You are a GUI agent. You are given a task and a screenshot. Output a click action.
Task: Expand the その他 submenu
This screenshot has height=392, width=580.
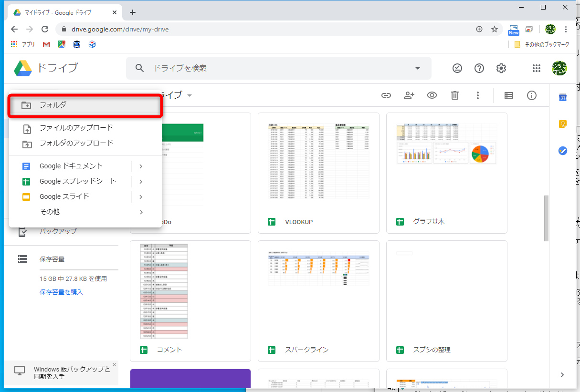(50, 212)
